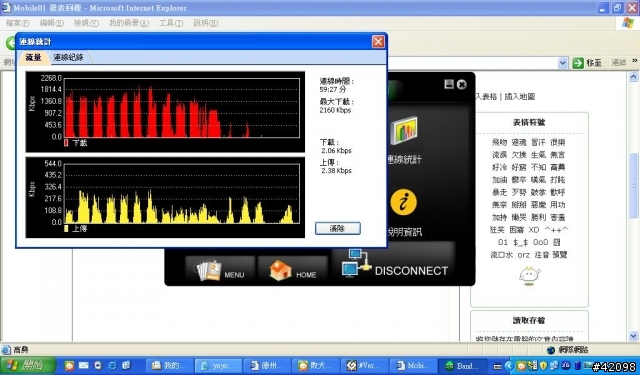Open the address bar dropdown arrow
Viewport: 640px width, 375px height.
563,63
